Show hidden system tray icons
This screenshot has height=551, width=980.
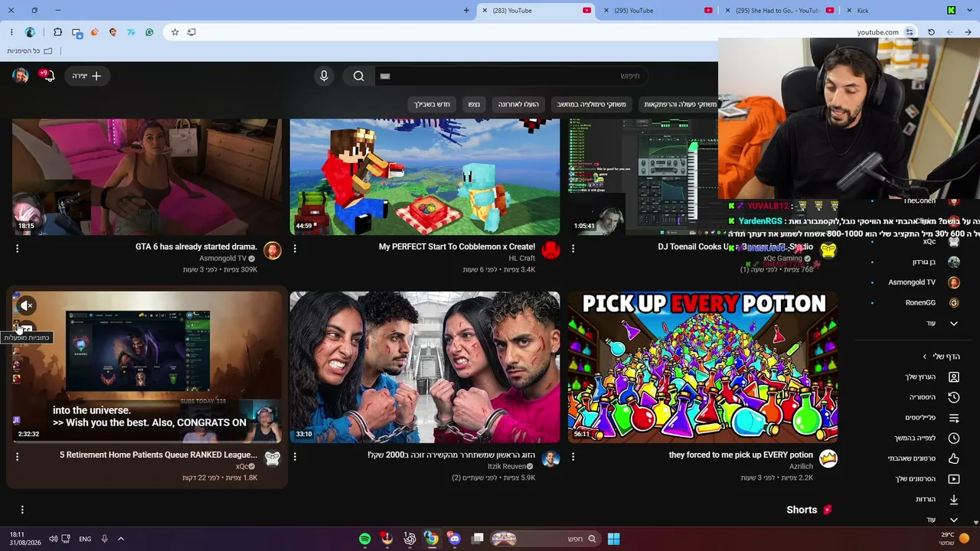pos(120,539)
